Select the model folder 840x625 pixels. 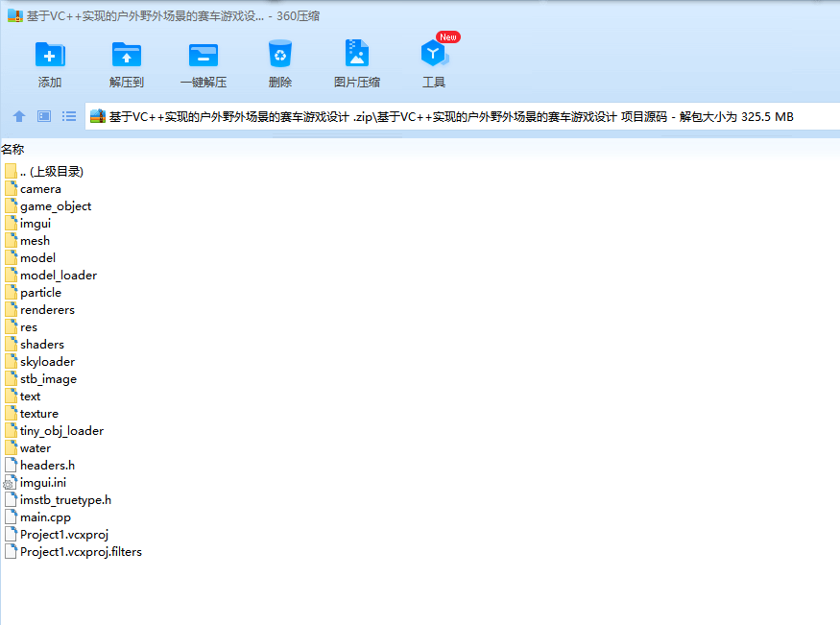(31, 258)
